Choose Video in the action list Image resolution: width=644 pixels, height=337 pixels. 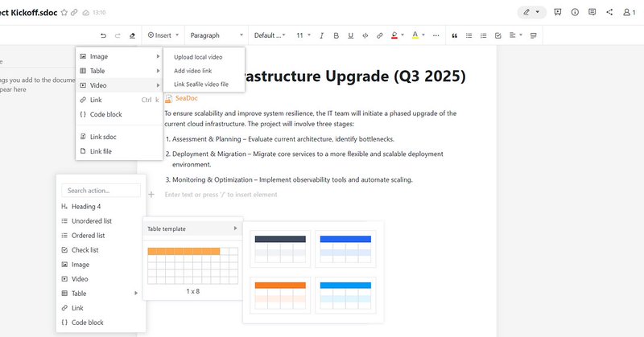[101, 279]
